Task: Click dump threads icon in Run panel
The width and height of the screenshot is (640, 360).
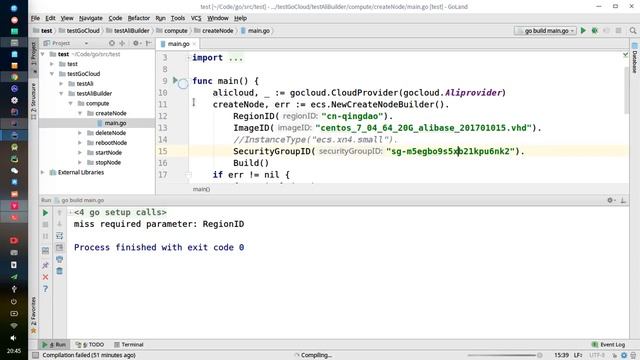Action: pos(45,251)
